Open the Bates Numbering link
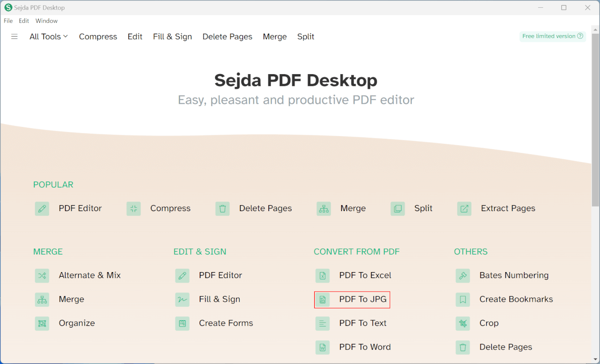 [x=514, y=275]
